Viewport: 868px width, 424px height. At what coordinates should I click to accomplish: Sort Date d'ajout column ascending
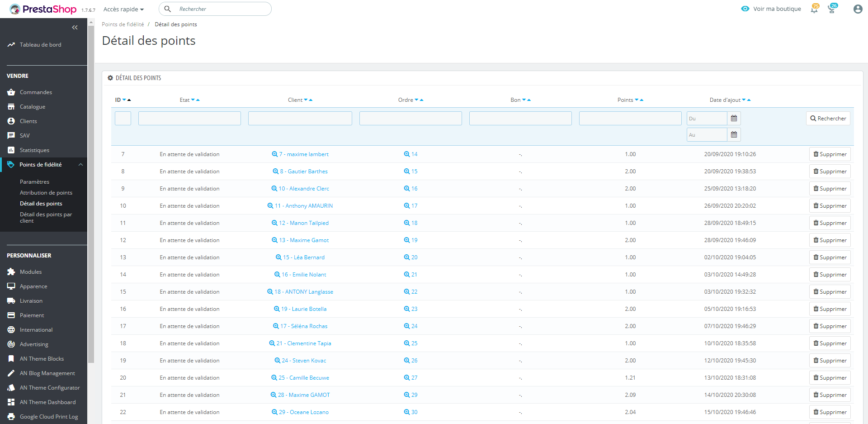click(749, 100)
